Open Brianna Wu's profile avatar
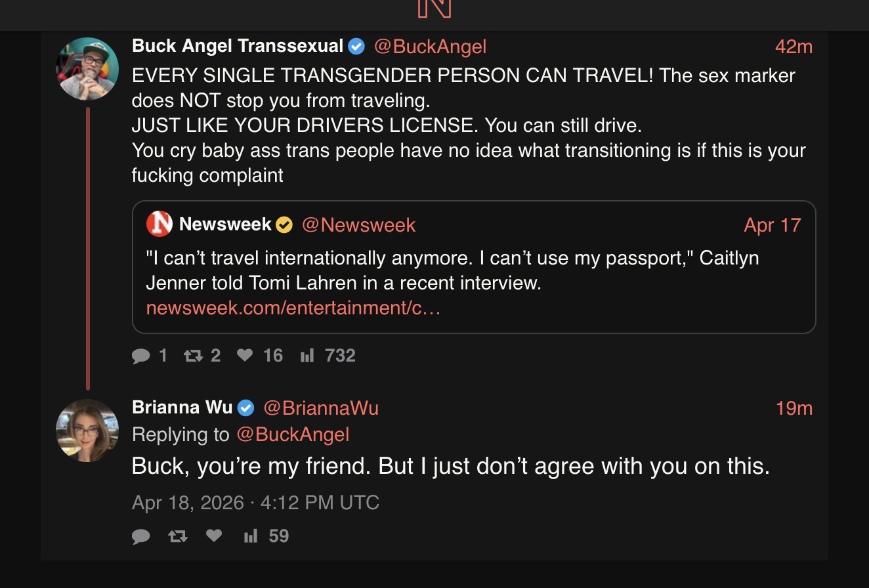 (x=87, y=430)
